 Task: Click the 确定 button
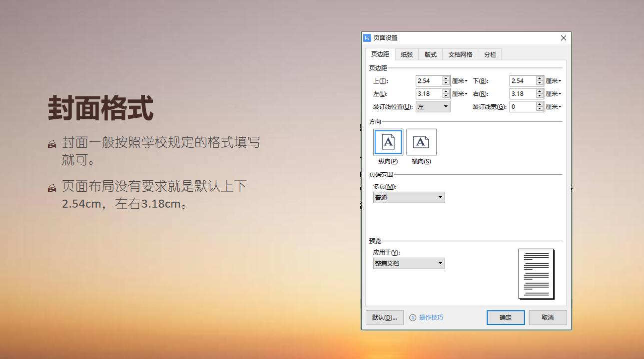coord(505,317)
